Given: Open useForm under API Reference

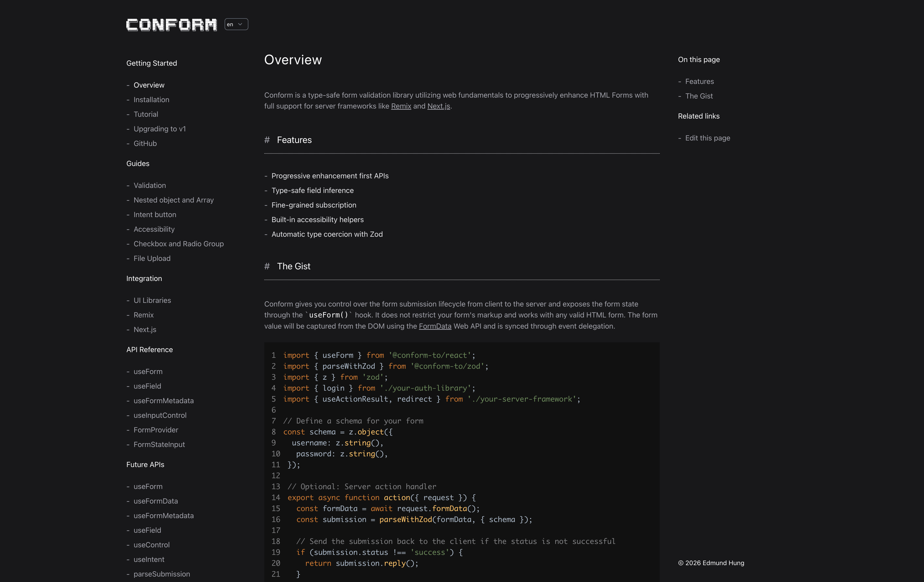Looking at the screenshot, I should pyautogui.click(x=148, y=371).
